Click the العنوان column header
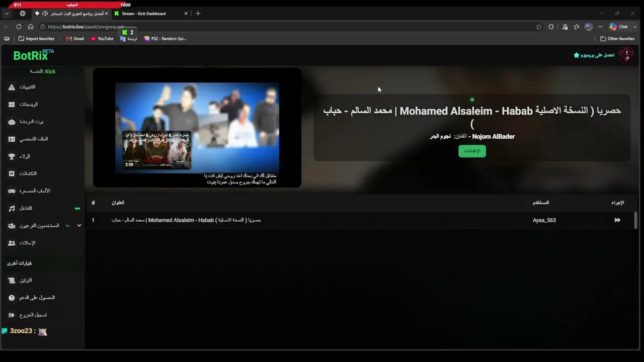The image size is (644, 362). (x=118, y=203)
